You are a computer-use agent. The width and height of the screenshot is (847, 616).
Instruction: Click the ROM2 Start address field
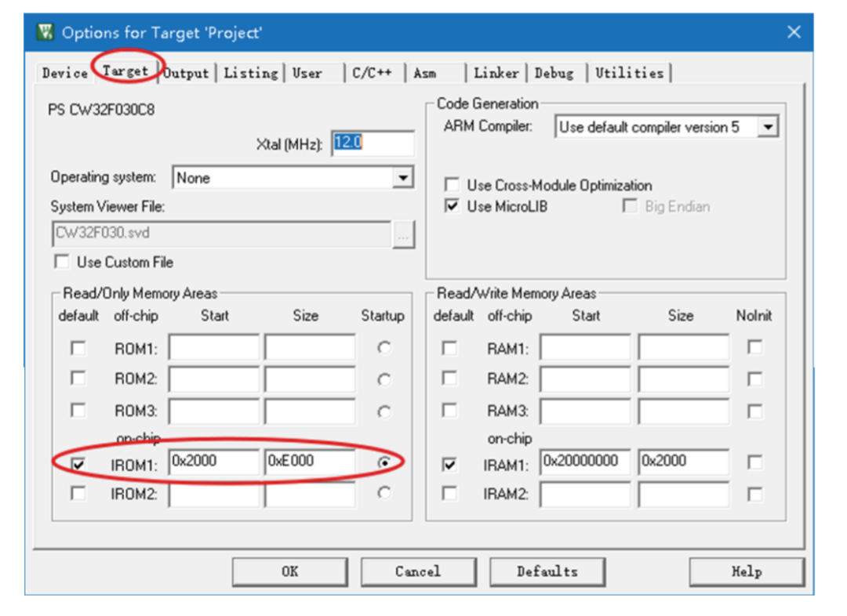tap(214, 379)
